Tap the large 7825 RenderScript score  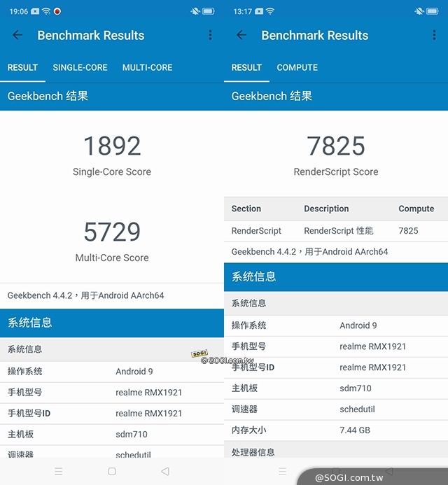coord(336,146)
